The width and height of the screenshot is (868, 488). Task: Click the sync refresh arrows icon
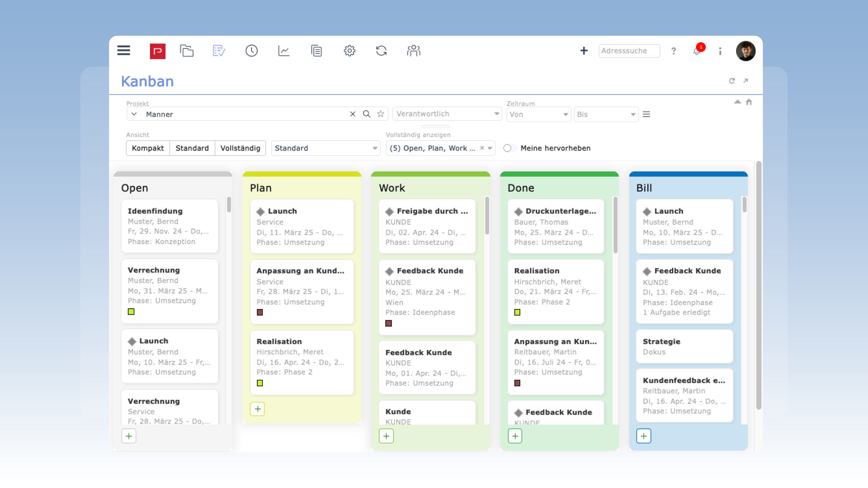point(381,51)
